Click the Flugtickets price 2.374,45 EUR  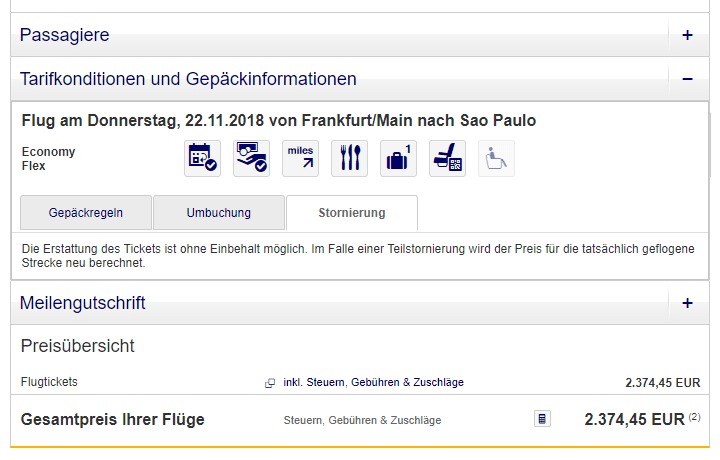663,382
